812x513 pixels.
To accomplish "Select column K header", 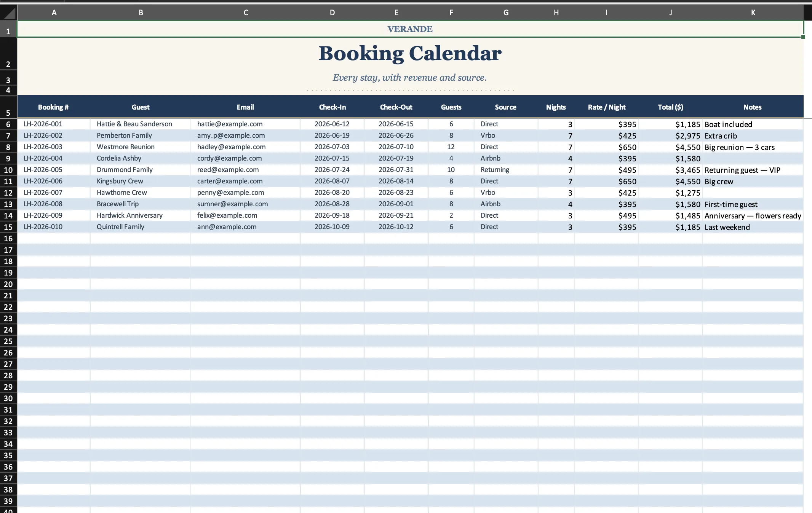I will [753, 13].
